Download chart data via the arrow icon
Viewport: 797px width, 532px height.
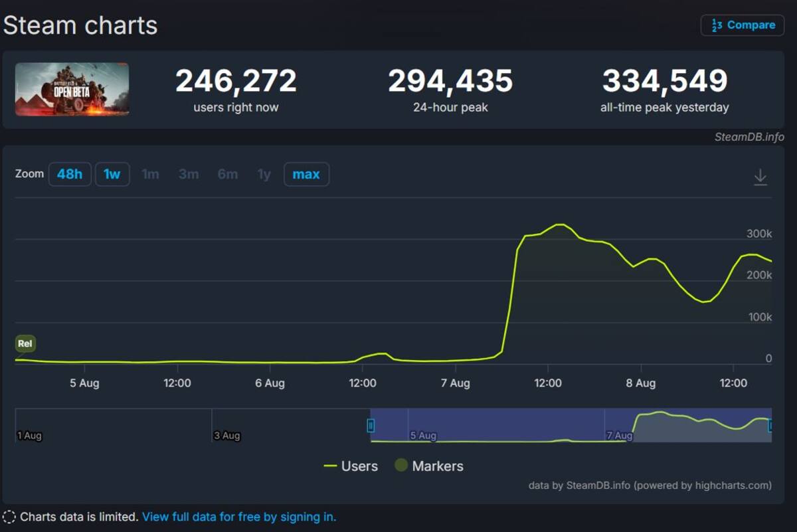[760, 177]
